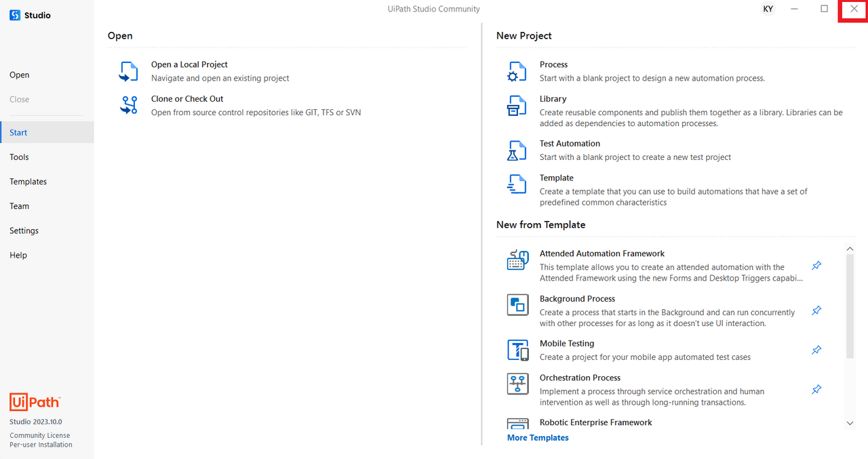The image size is (868, 459).
Task: Choose the Robotic Enterprise Framework template title
Action: pos(596,422)
